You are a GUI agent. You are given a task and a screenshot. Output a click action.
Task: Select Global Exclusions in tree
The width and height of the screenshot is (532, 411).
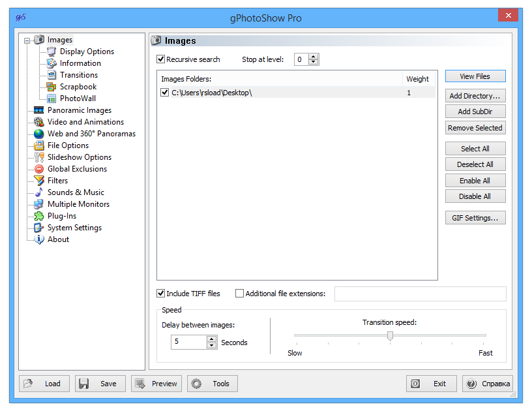pos(77,169)
